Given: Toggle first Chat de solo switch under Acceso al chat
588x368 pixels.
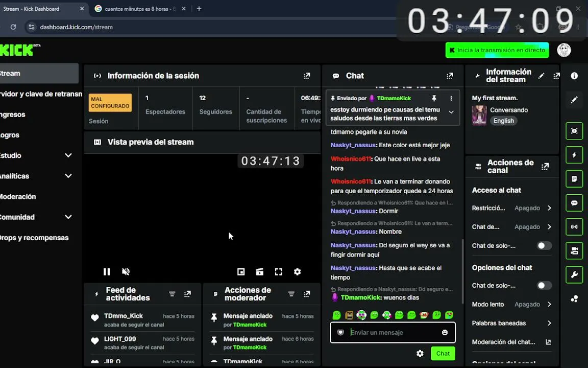Looking at the screenshot, I should pyautogui.click(x=544, y=245).
